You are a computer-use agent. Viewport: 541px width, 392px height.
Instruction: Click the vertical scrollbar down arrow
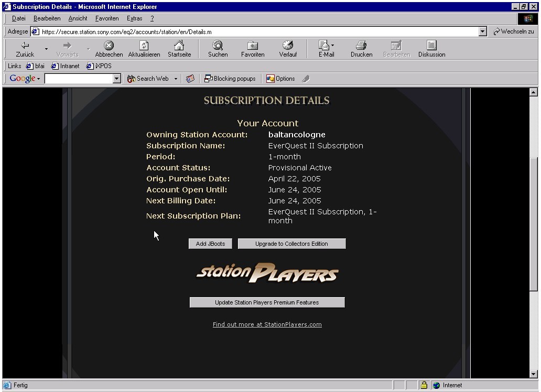(x=534, y=374)
